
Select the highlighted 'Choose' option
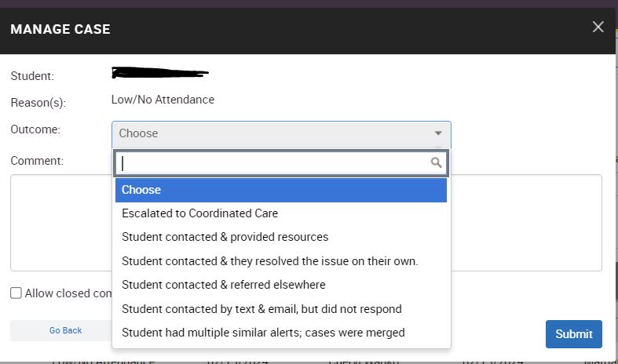(280, 190)
